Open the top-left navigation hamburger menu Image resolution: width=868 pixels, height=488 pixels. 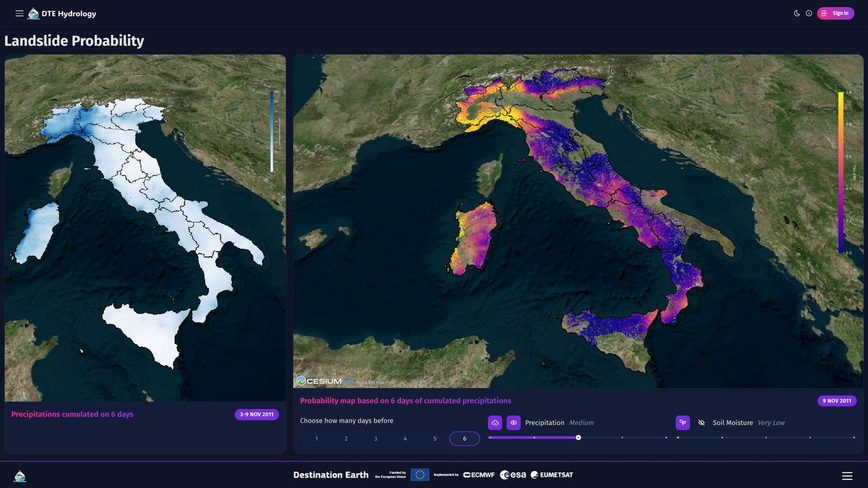coord(19,13)
